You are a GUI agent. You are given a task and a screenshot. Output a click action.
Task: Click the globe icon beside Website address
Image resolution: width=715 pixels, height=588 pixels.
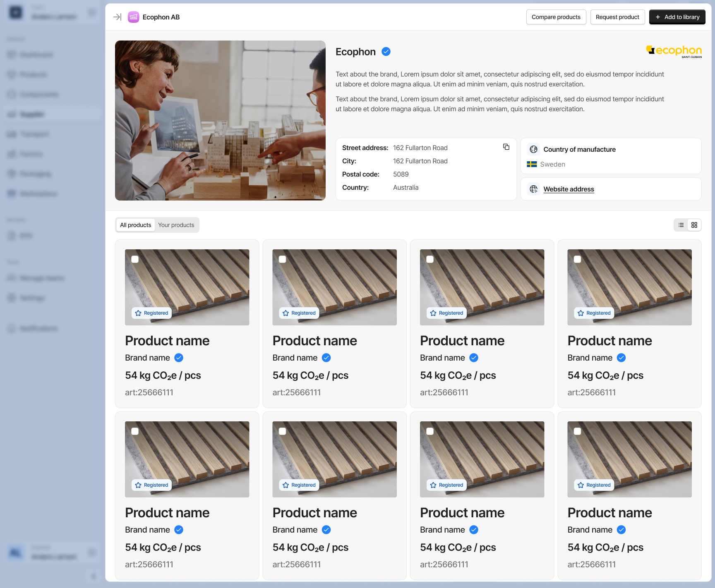tap(534, 189)
